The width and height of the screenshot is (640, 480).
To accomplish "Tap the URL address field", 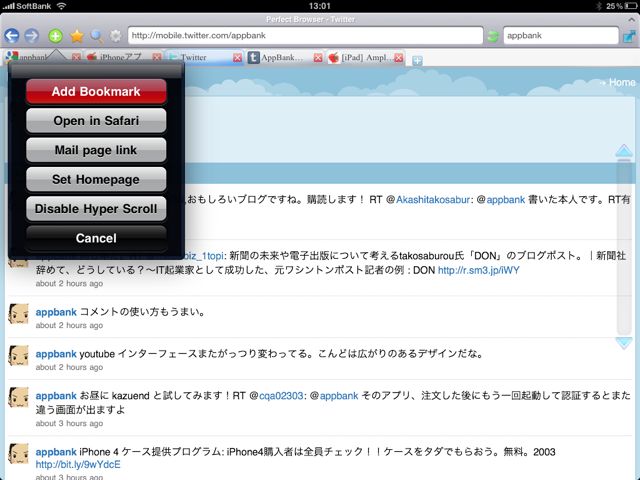I will pos(305,36).
